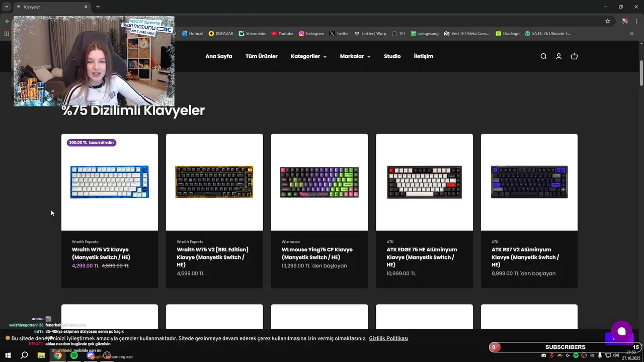Click the 4,299.00 TL sale price
Viewport: 644px width, 362px height.
(86, 266)
